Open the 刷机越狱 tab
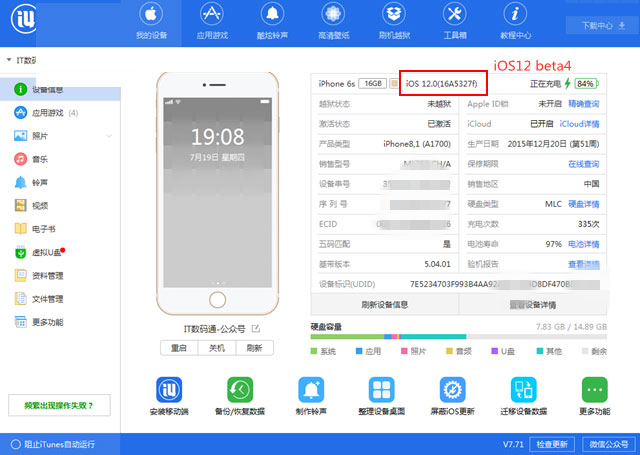Viewport: 640px width, 455px height. point(394,23)
